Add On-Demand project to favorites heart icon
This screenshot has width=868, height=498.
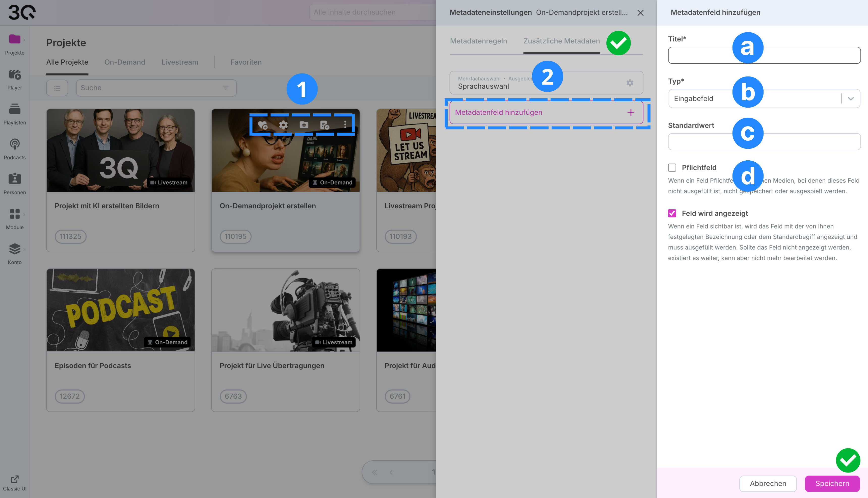coord(262,125)
